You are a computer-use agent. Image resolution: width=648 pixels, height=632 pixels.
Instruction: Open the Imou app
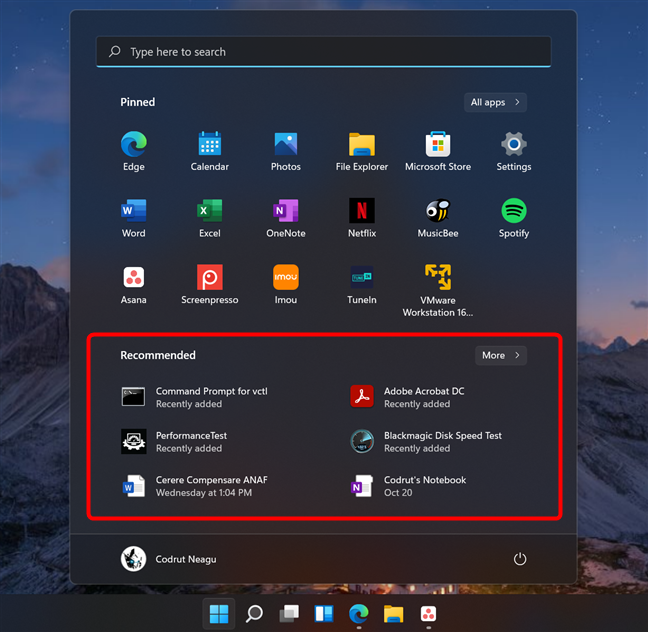tap(286, 284)
